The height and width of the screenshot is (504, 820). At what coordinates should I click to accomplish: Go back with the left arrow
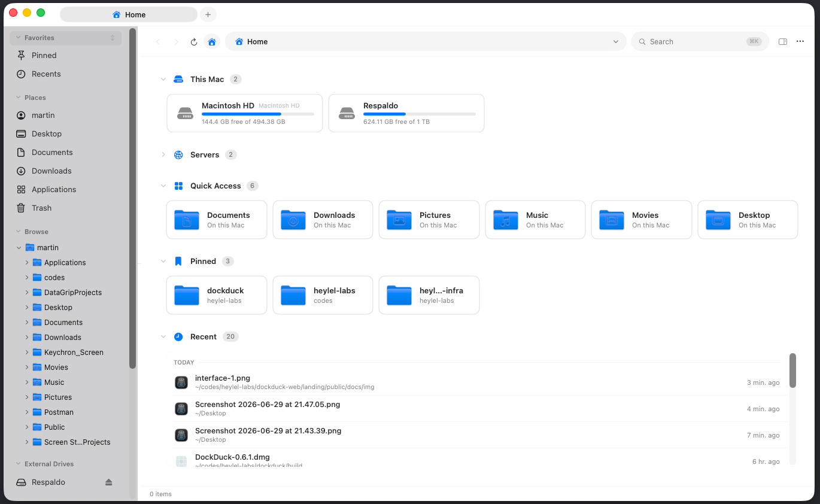tap(158, 42)
